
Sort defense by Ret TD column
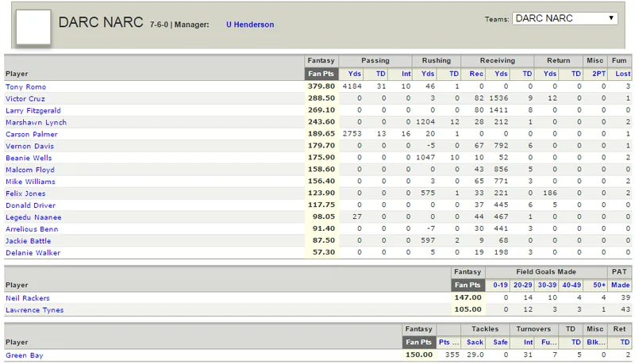[x=625, y=342]
